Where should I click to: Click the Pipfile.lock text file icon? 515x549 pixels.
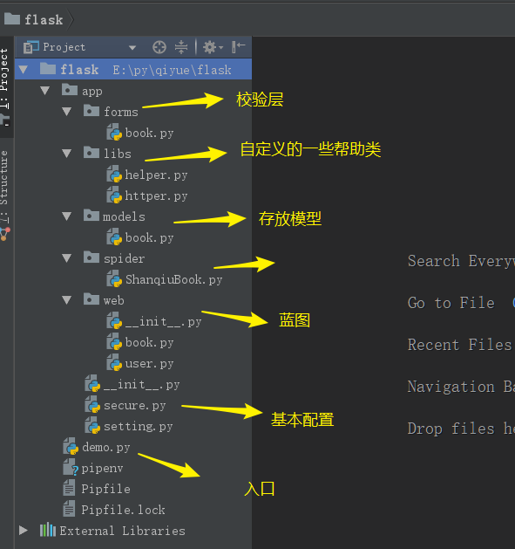click(x=69, y=509)
